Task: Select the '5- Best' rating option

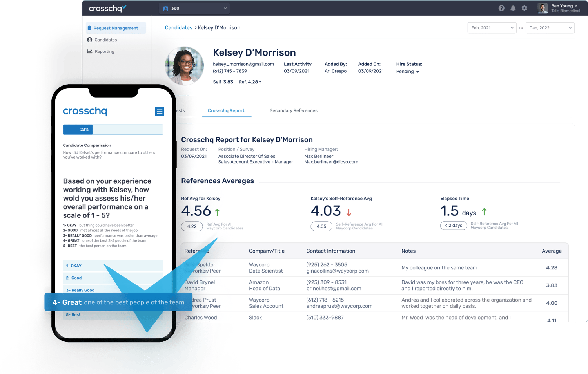Action: pyautogui.click(x=113, y=314)
